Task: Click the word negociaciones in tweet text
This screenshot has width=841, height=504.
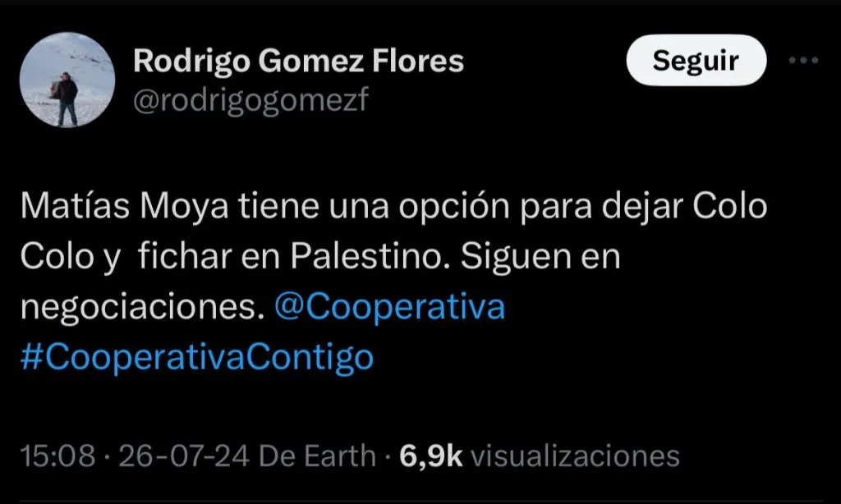Action: tap(143, 308)
